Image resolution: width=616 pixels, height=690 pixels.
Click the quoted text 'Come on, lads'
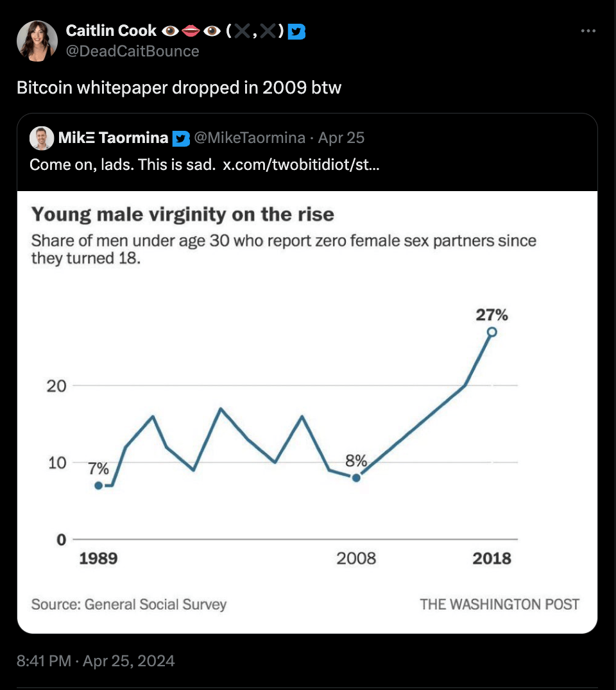click(122, 164)
